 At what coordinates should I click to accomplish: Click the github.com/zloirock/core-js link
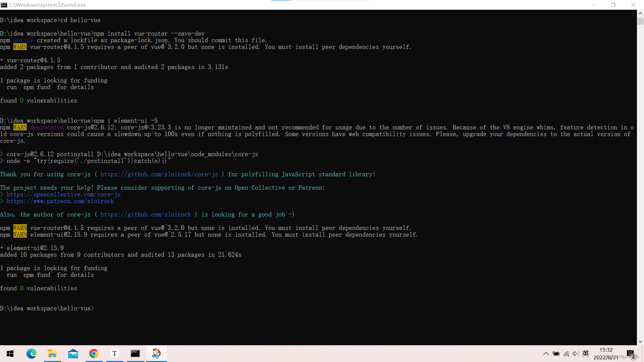tap(159, 174)
